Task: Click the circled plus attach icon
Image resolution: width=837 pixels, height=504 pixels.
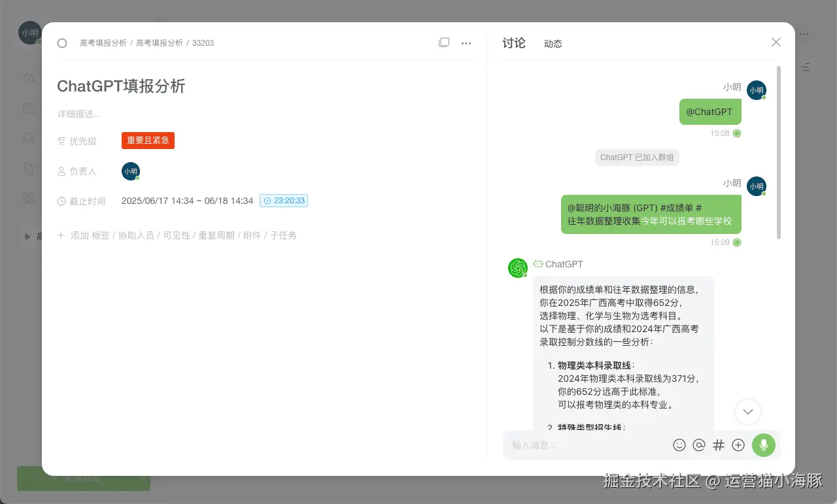Action: point(738,445)
